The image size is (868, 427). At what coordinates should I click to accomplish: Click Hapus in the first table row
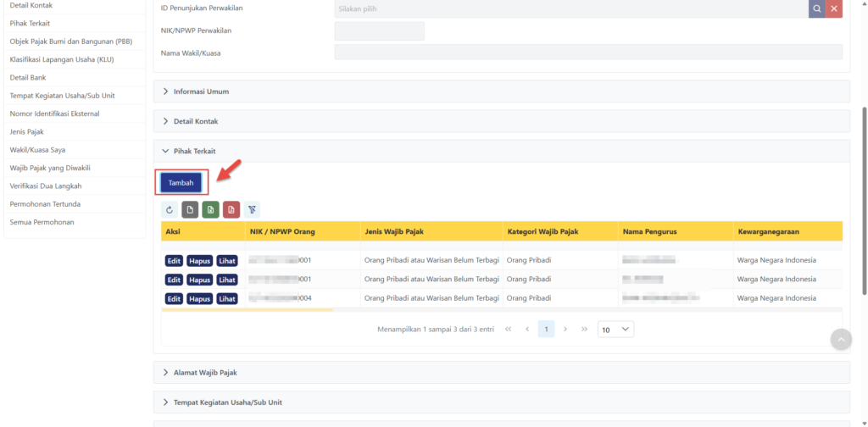pyautogui.click(x=200, y=260)
